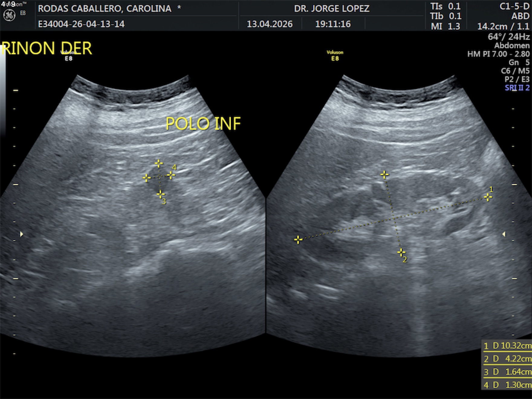The width and height of the screenshot is (532, 399).
Task: Click the focal zone arrow on left image
Action: (x=21, y=234)
